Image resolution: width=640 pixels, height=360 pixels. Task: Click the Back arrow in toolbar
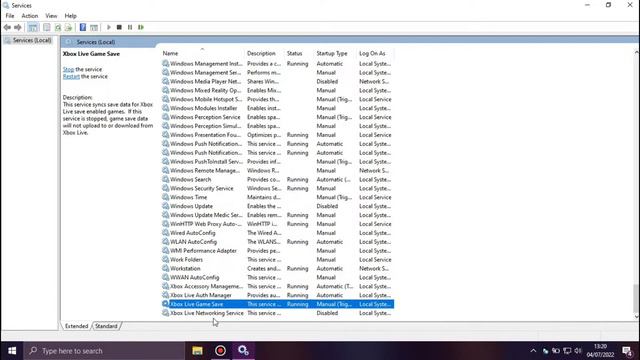point(7,27)
